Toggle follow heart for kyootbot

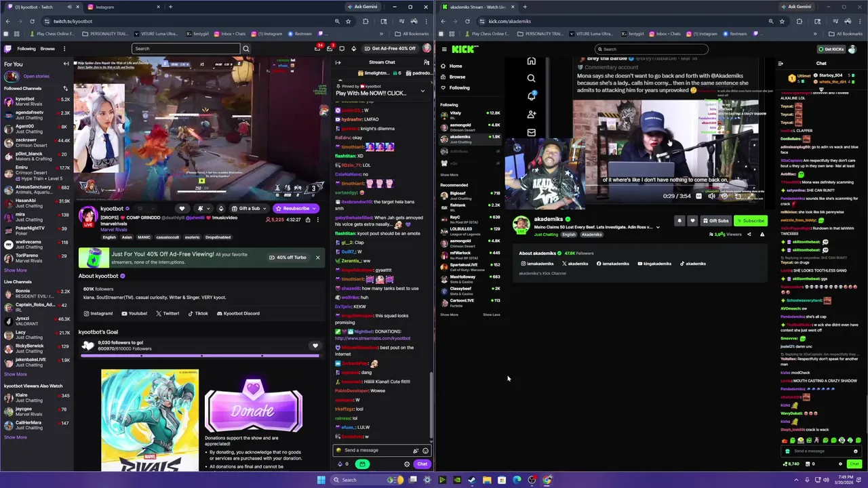click(182, 209)
